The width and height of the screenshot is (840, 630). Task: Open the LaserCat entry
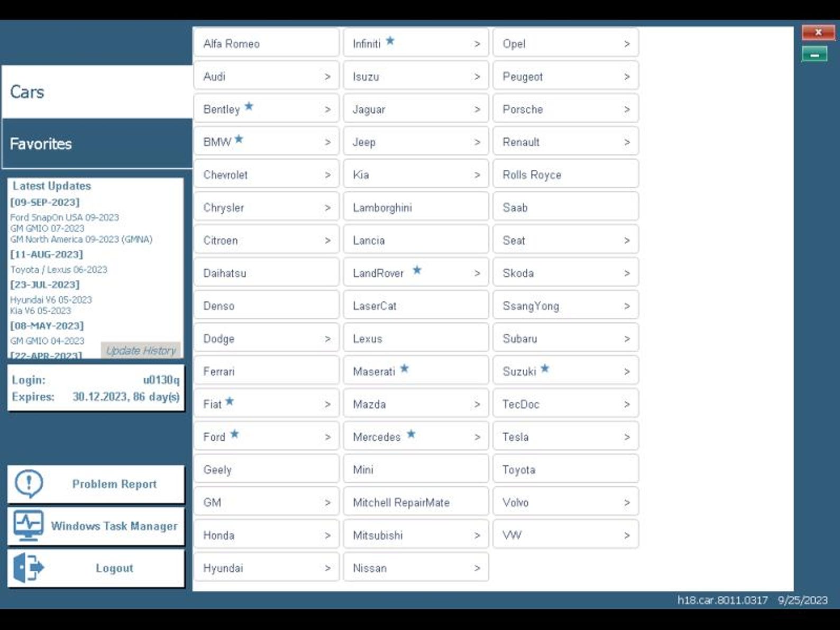coord(416,305)
